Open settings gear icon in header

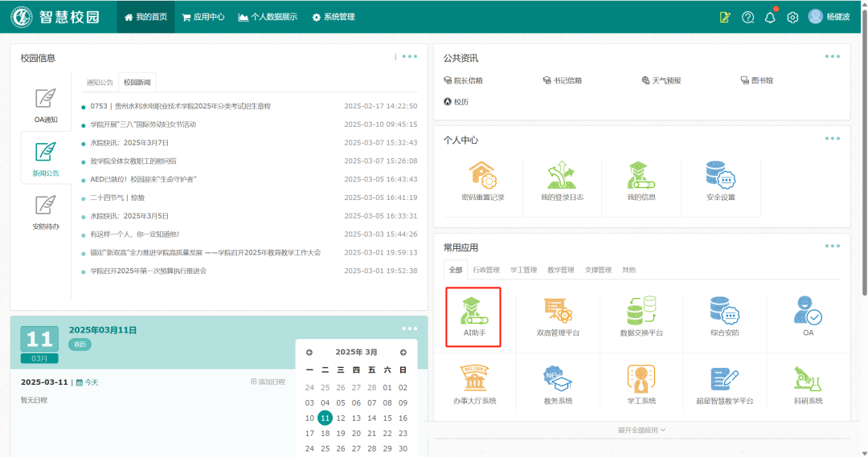click(792, 17)
